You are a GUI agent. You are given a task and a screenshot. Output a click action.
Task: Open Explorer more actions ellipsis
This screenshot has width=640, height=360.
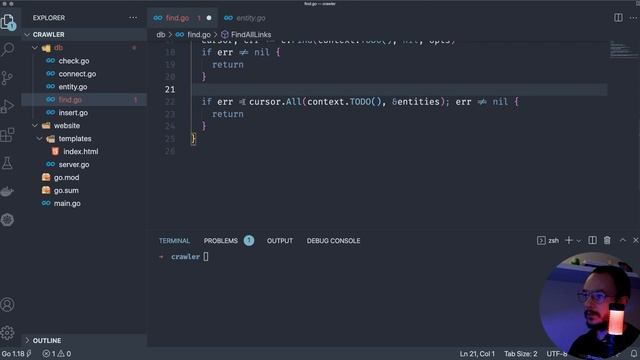[133, 18]
